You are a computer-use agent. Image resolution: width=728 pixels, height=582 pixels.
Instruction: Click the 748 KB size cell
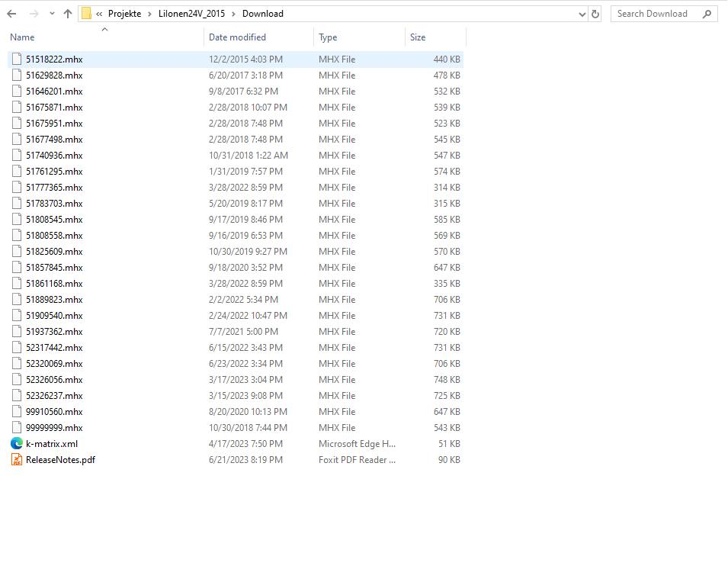[447, 380]
